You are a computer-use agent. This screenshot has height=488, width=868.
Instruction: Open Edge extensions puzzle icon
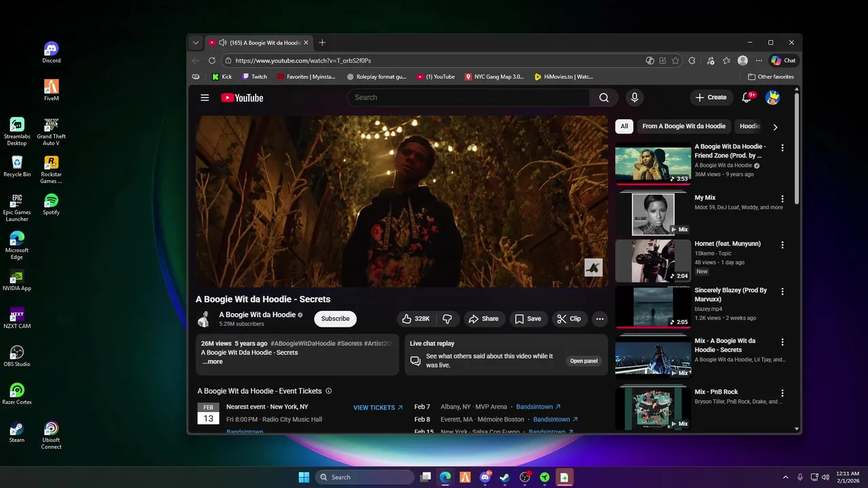[x=692, y=60]
